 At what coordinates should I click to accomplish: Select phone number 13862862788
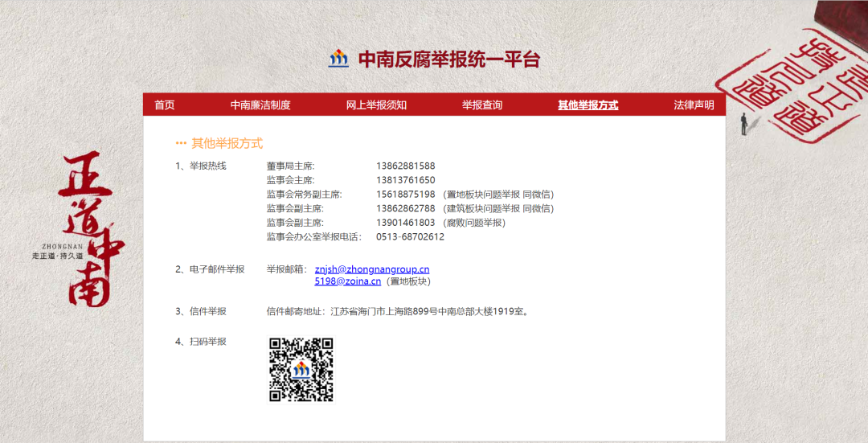(x=406, y=208)
